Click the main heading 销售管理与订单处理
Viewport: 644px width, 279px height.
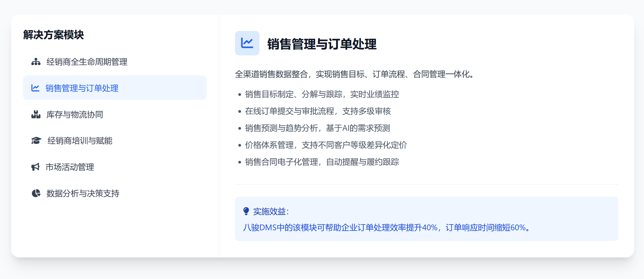point(322,44)
